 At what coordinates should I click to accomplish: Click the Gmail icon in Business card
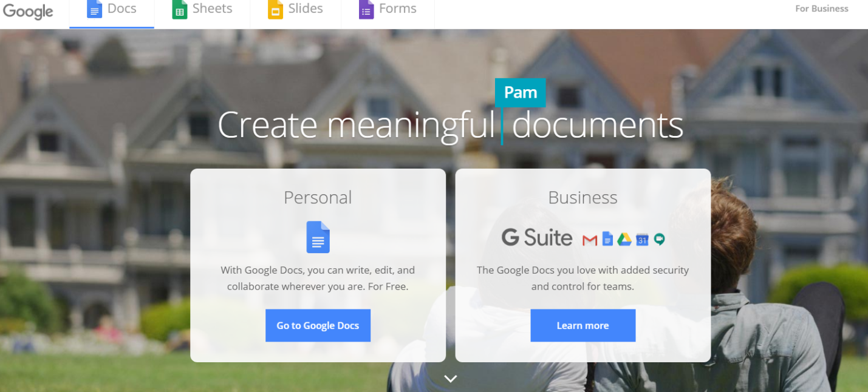(590, 240)
